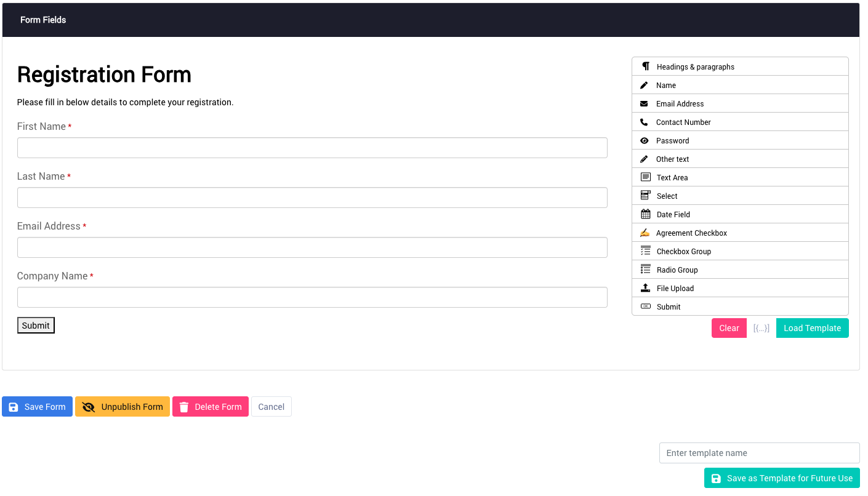The image size is (868, 496).
Task: Click the signature icon for Agreement Checkbox
Action: pos(645,233)
